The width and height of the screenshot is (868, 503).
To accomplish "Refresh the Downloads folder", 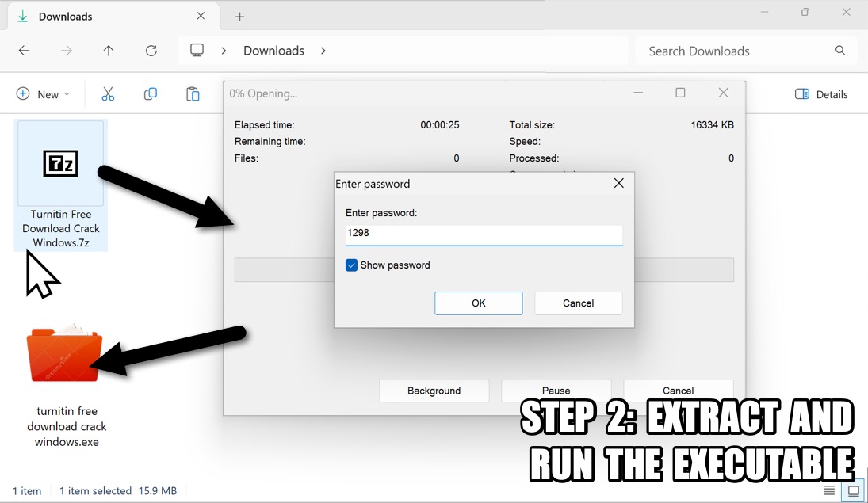I will point(151,51).
